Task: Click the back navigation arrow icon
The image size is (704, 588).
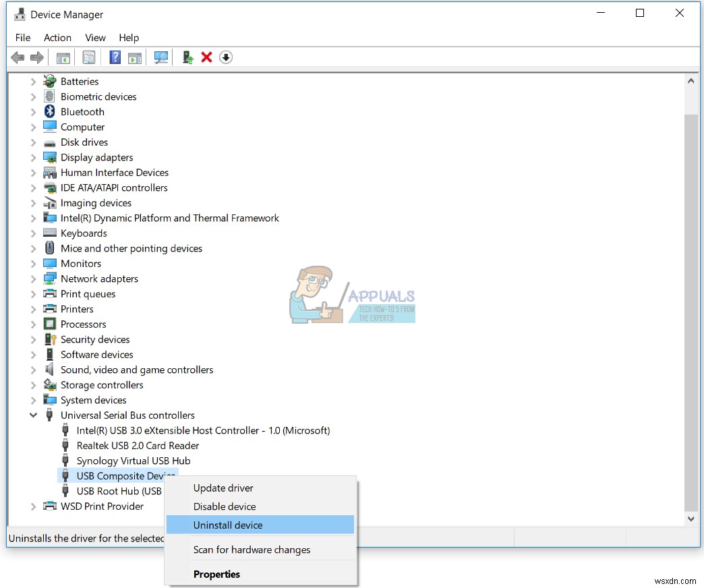Action: pos(18,57)
